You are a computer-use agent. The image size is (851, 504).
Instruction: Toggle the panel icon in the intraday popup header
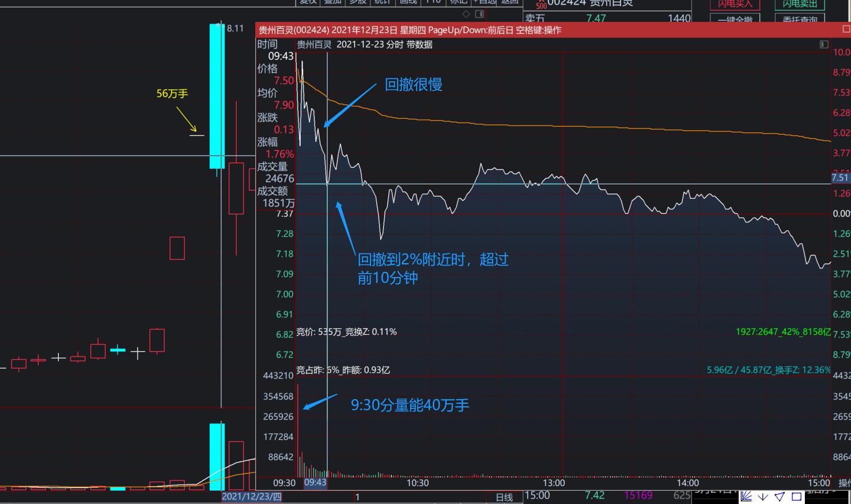tap(824, 44)
